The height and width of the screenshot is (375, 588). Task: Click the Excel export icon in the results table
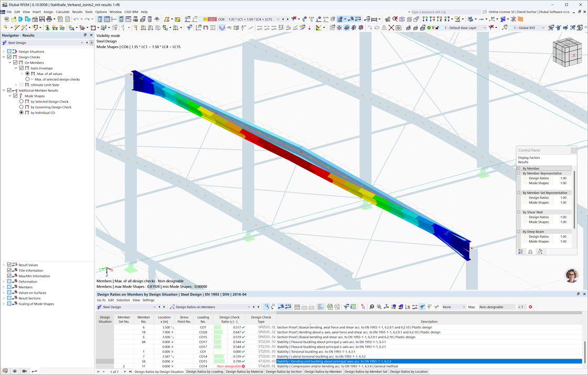pos(330,307)
